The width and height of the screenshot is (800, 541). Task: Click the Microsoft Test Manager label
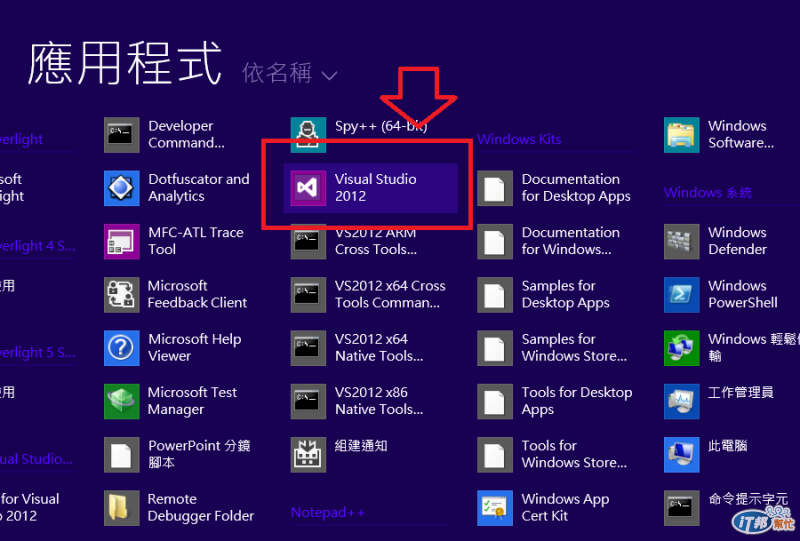192,401
